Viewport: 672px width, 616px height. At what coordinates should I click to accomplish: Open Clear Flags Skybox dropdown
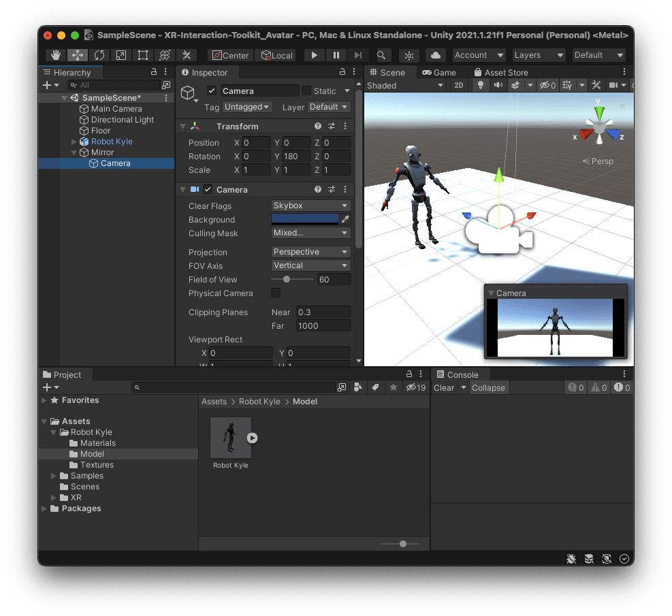310,206
